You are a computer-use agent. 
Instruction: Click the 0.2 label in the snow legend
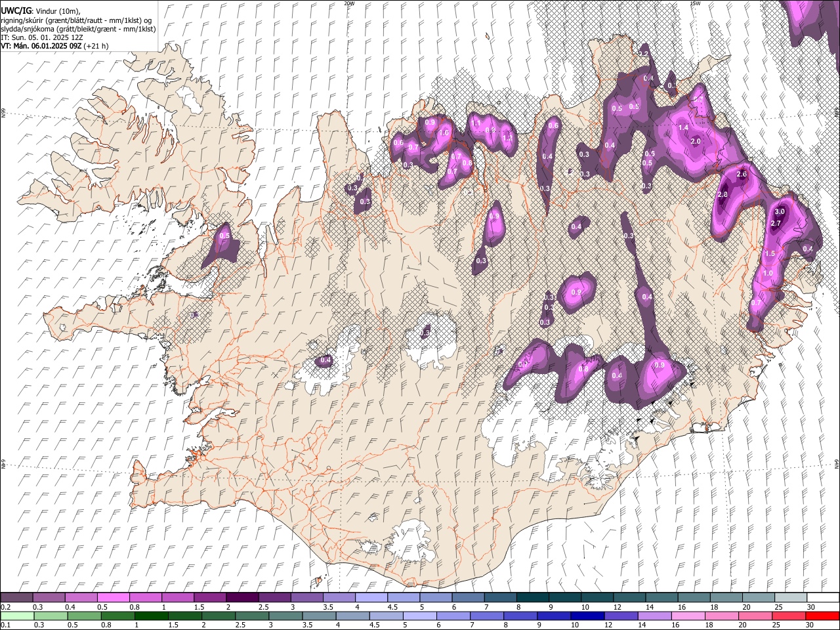pos(6,607)
